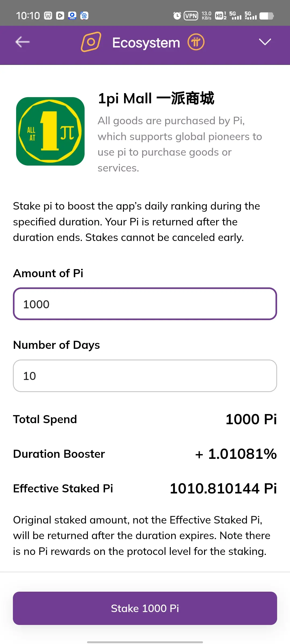Focus the Number of Days field

pos(145,376)
